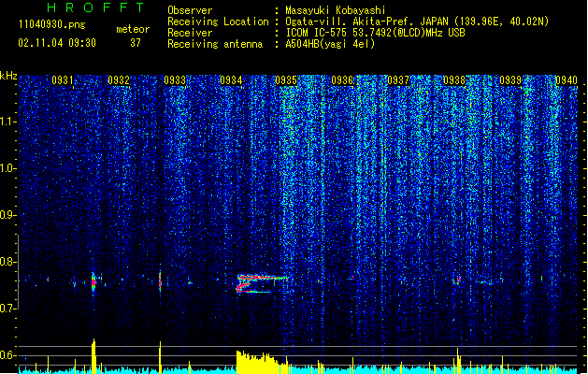Click the 0934 time marker
The image size is (588, 374).
[x=231, y=80]
